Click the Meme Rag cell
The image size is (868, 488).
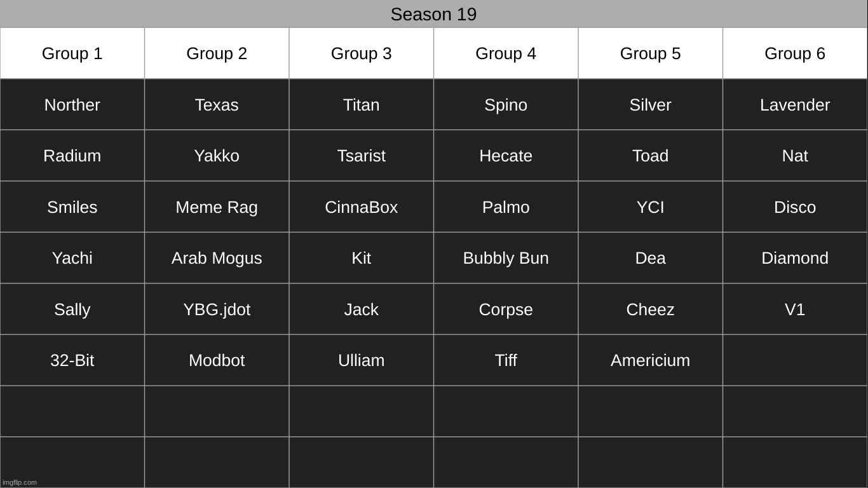click(x=217, y=207)
